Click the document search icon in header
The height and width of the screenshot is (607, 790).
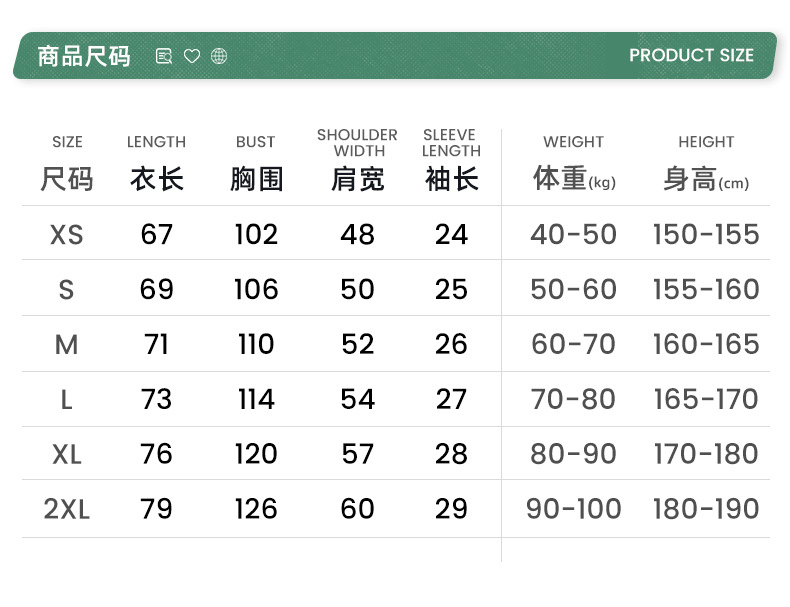pyautogui.click(x=164, y=56)
